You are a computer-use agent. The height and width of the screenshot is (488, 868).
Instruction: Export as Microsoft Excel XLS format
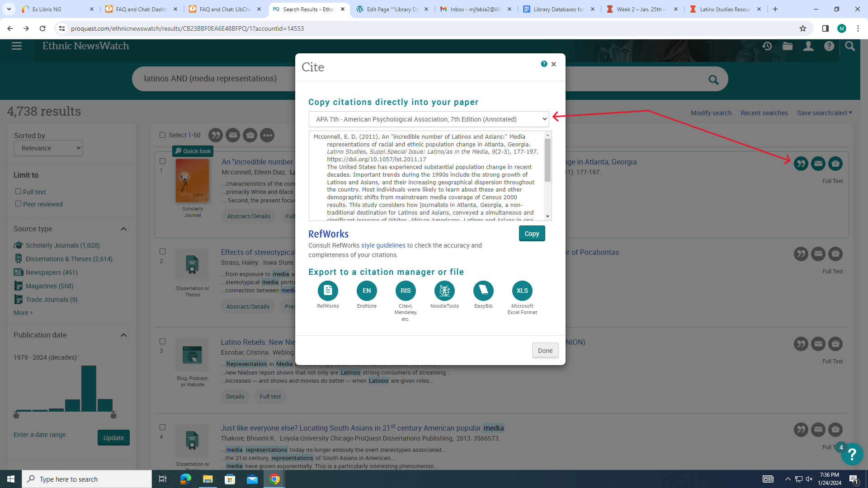[x=522, y=291]
